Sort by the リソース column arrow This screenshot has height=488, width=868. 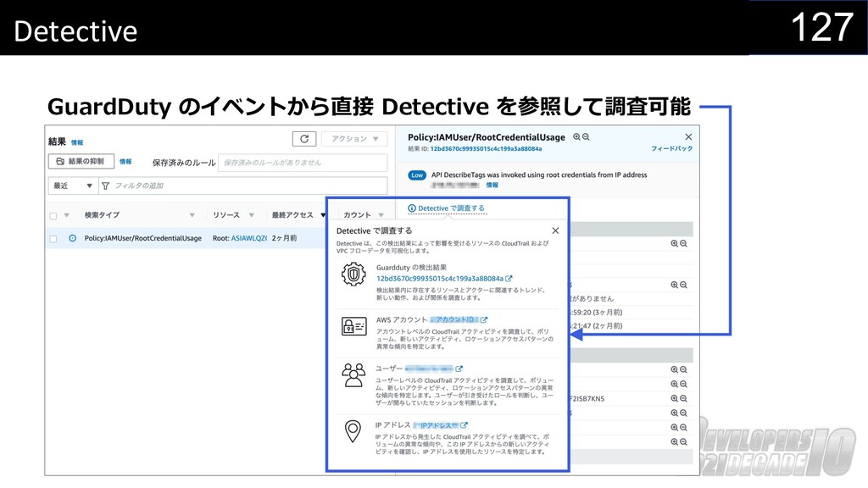point(251,215)
